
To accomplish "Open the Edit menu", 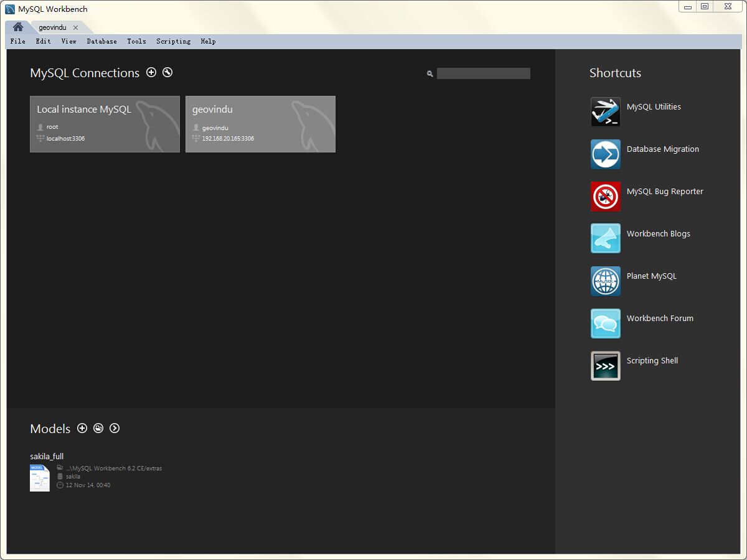I will (43, 41).
